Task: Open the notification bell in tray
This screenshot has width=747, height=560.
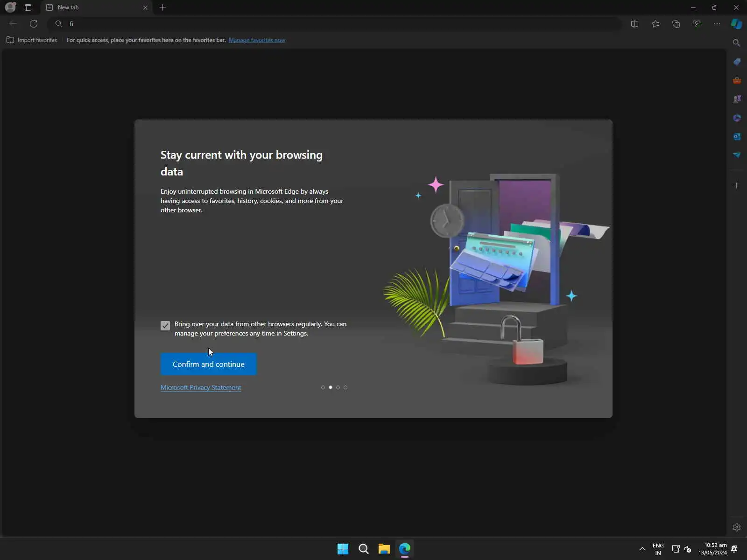Action: (x=734, y=549)
